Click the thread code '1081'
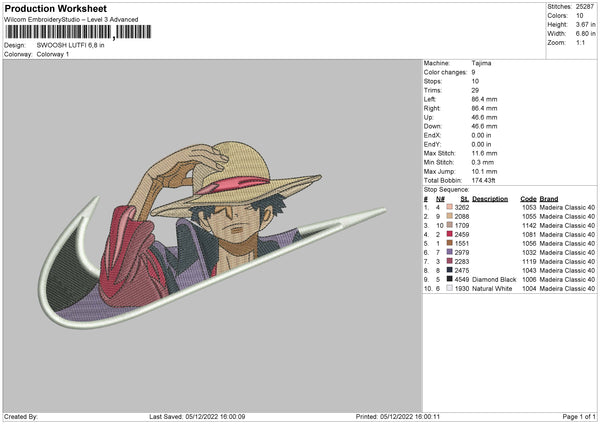 pos(529,235)
